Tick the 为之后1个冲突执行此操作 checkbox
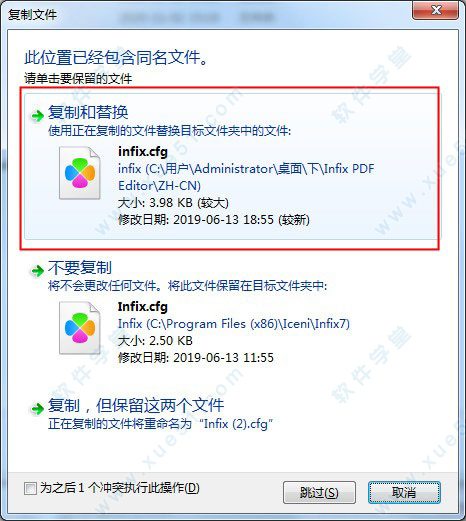 (30, 488)
